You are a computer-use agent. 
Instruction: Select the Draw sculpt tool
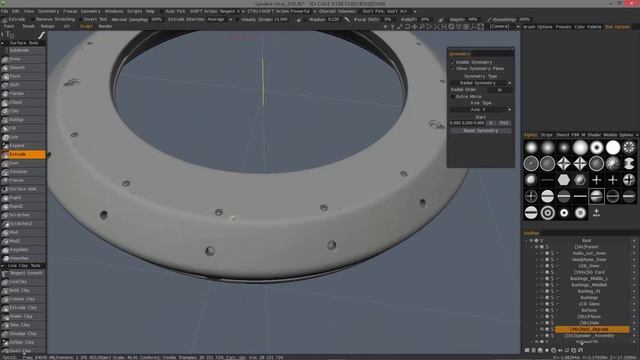(23, 59)
